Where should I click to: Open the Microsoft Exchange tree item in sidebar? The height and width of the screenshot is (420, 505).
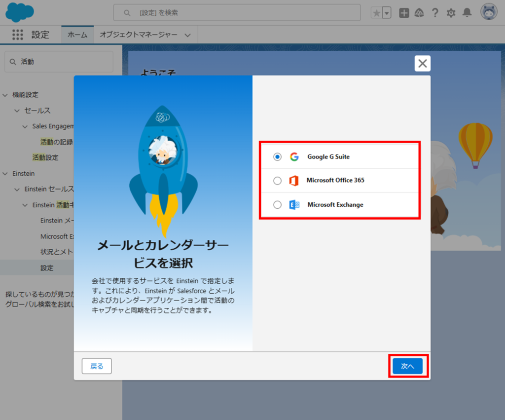tap(57, 236)
